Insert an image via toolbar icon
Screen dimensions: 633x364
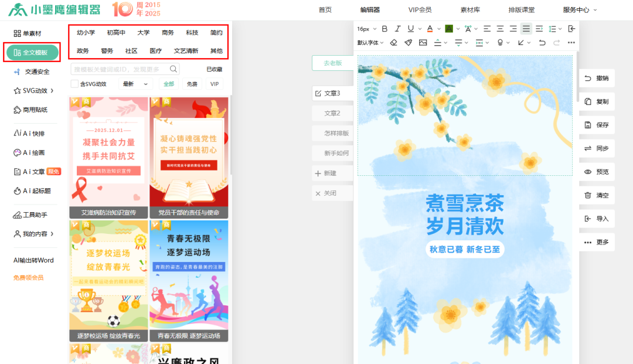coord(423,43)
